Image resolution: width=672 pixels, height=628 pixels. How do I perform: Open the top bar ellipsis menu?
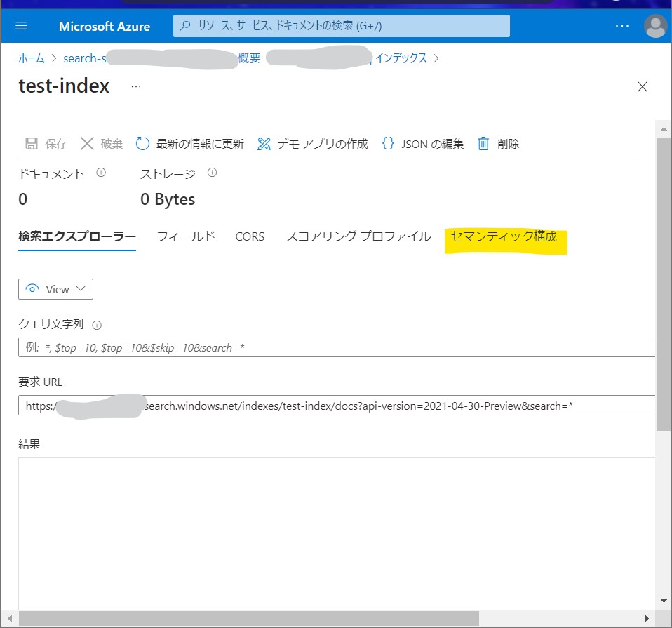point(622,26)
